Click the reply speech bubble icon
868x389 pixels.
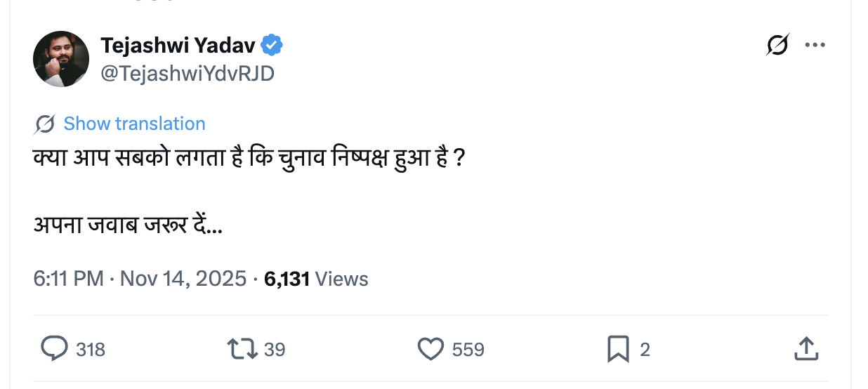coord(54,349)
